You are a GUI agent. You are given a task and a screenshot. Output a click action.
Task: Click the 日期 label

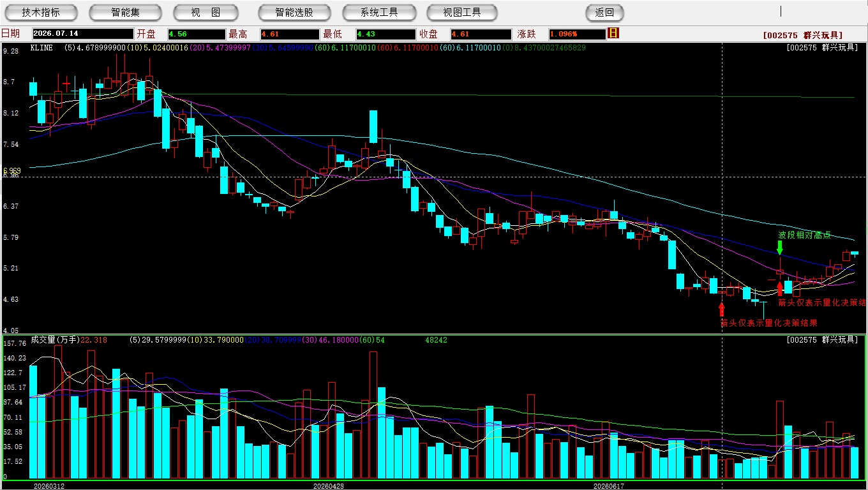point(10,34)
